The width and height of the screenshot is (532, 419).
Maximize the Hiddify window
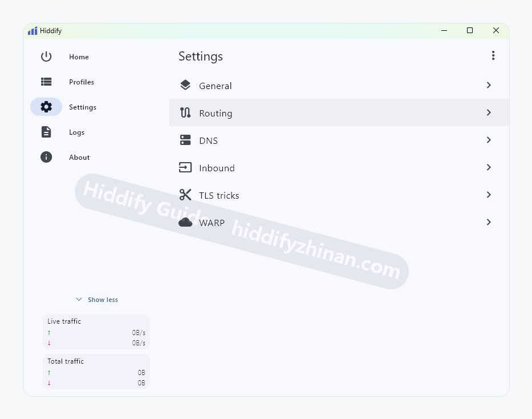(470, 31)
